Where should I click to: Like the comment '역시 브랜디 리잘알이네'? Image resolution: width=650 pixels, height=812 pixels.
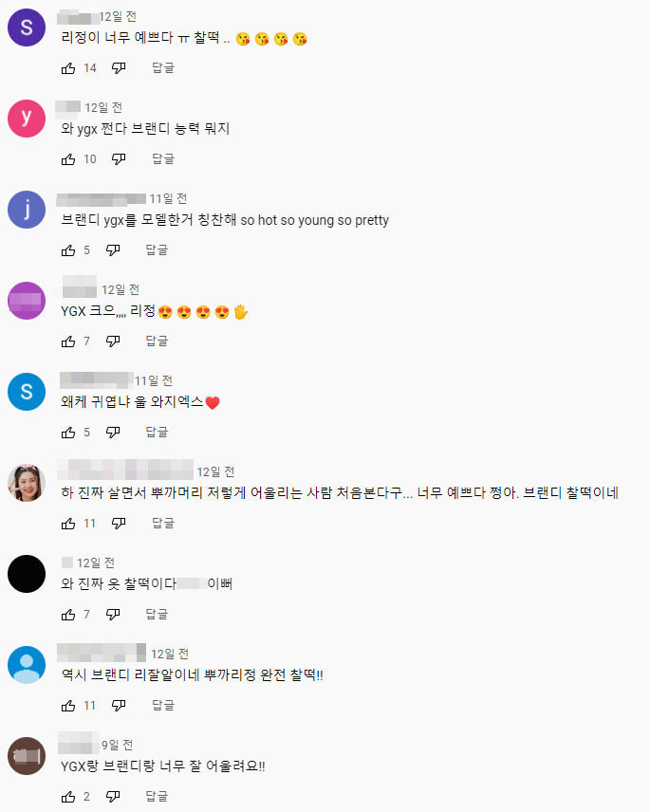(68, 706)
